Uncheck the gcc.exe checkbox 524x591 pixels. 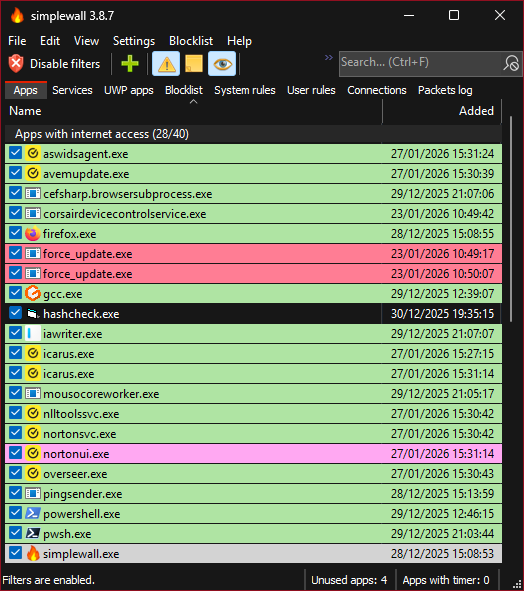[15, 293]
